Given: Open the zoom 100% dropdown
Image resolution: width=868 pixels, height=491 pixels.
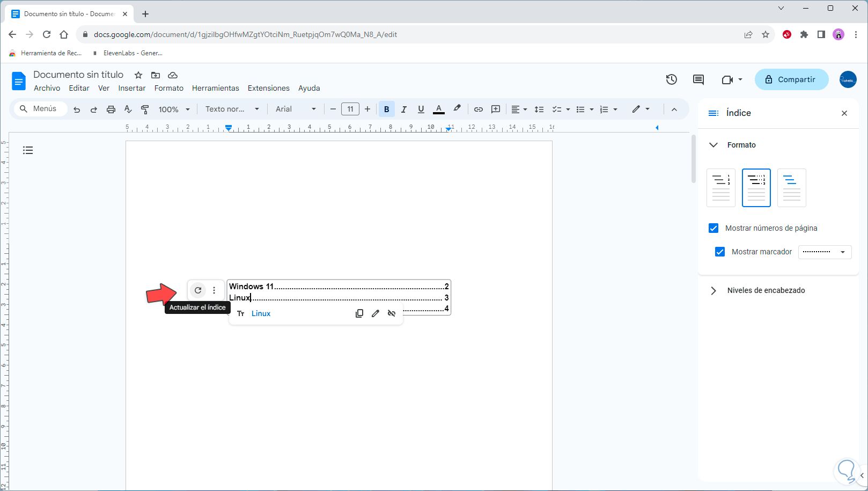Looking at the screenshot, I should (x=174, y=109).
